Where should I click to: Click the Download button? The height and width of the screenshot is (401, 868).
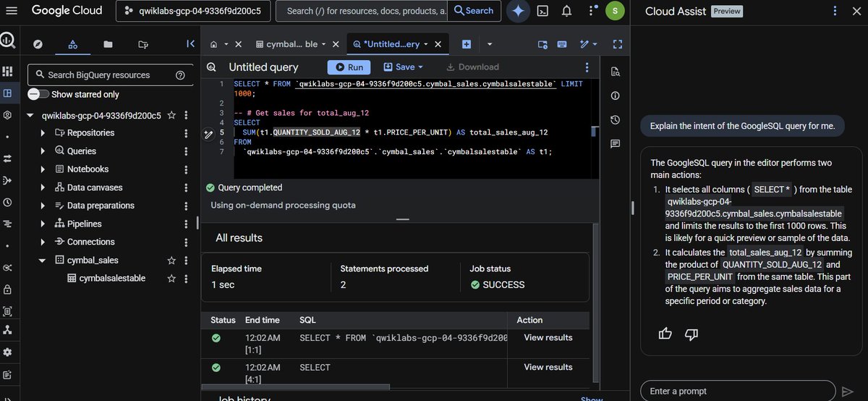472,67
